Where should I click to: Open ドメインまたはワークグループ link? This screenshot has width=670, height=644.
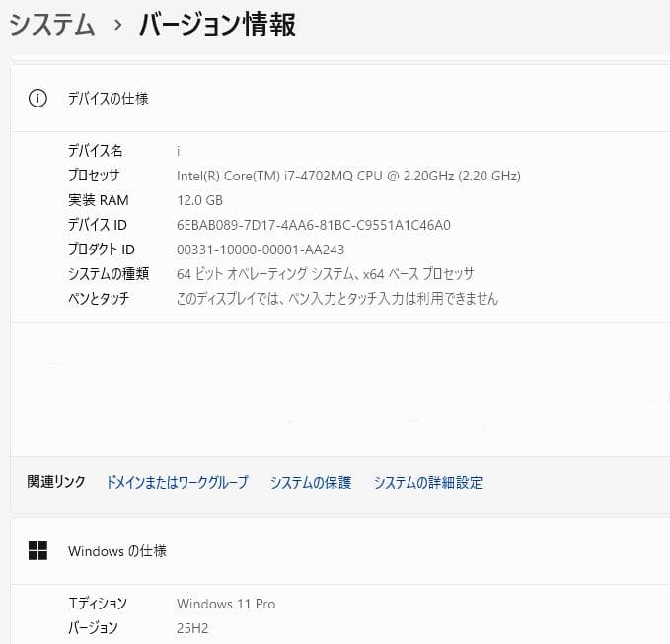point(177,482)
